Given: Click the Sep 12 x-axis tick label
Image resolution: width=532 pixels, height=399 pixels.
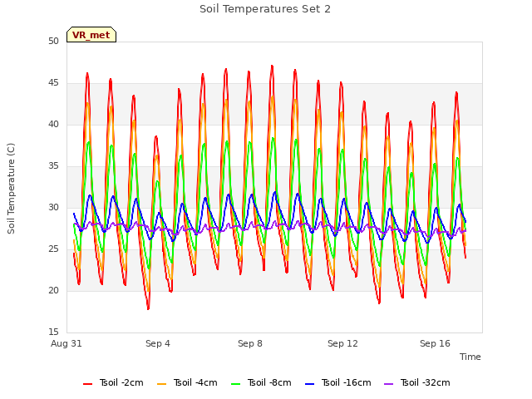Looking at the screenshot, I should click(x=342, y=343).
